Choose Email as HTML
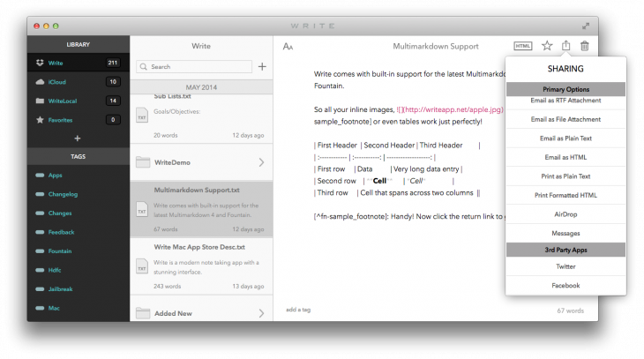Viewport: 644px width, 359px height. tap(565, 157)
